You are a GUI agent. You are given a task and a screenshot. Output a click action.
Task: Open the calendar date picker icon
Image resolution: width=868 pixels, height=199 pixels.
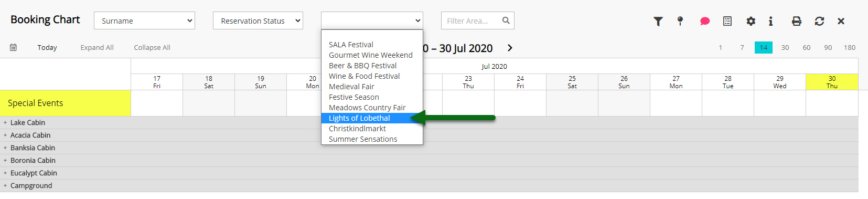13,47
